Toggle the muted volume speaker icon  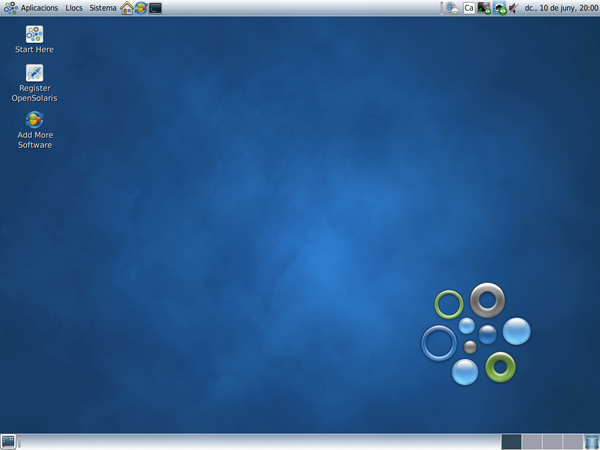[x=513, y=8]
